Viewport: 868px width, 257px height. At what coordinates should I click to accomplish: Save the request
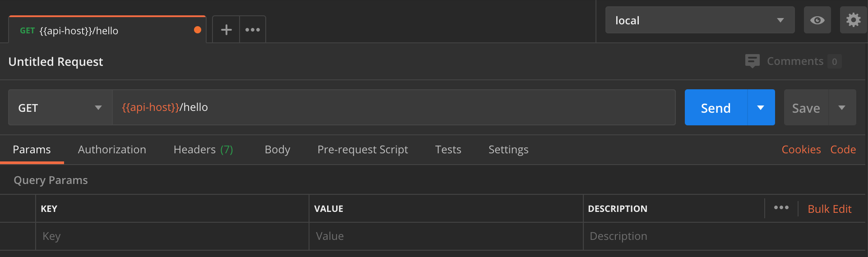tap(806, 108)
